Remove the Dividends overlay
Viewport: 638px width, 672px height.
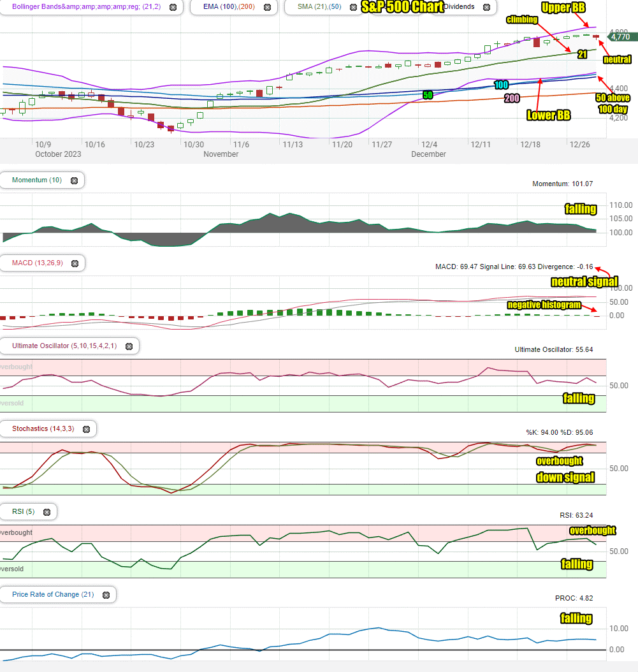pyautogui.click(x=487, y=7)
